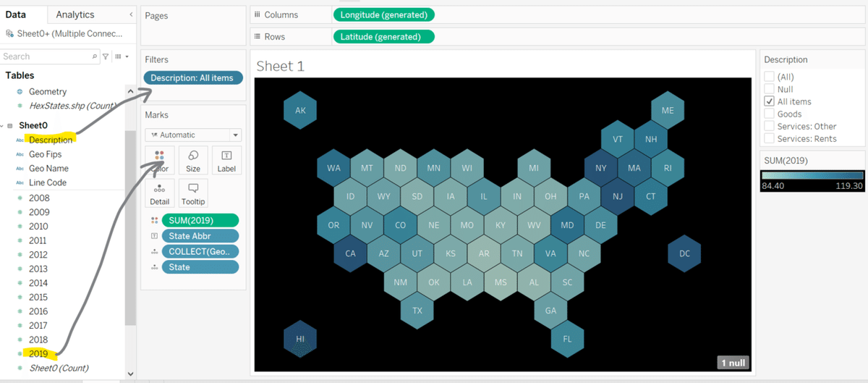Viewport: 868px width, 383px height.
Task: Click the detail icon beside COLLECT(Geo.. pill
Action: (x=153, y=252)
